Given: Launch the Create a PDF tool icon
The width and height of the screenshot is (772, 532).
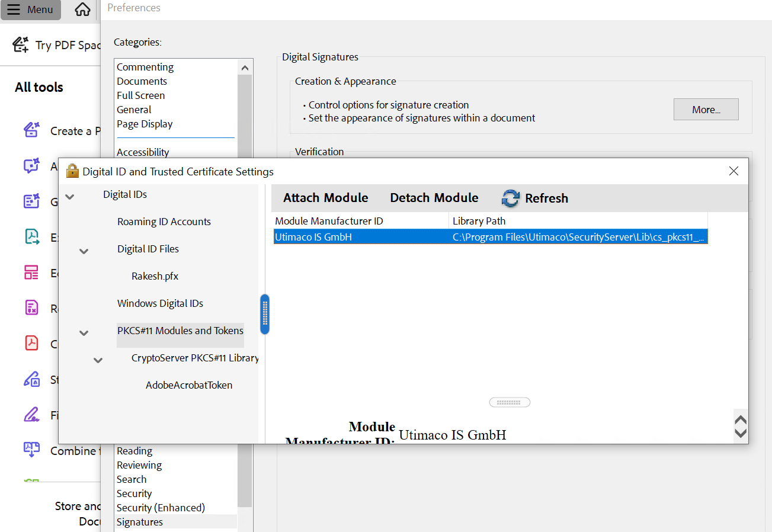Looking at the screenshot, I should pyautogui.click(x=31, y=130).
